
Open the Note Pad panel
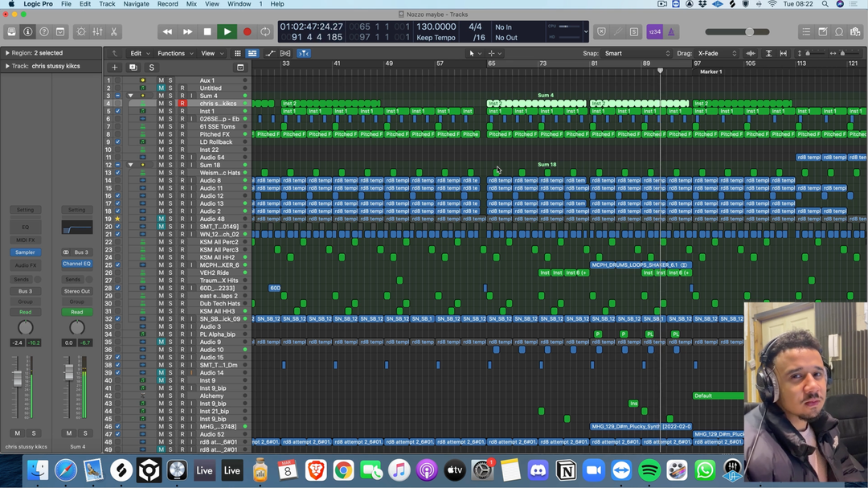coord(823,32)
